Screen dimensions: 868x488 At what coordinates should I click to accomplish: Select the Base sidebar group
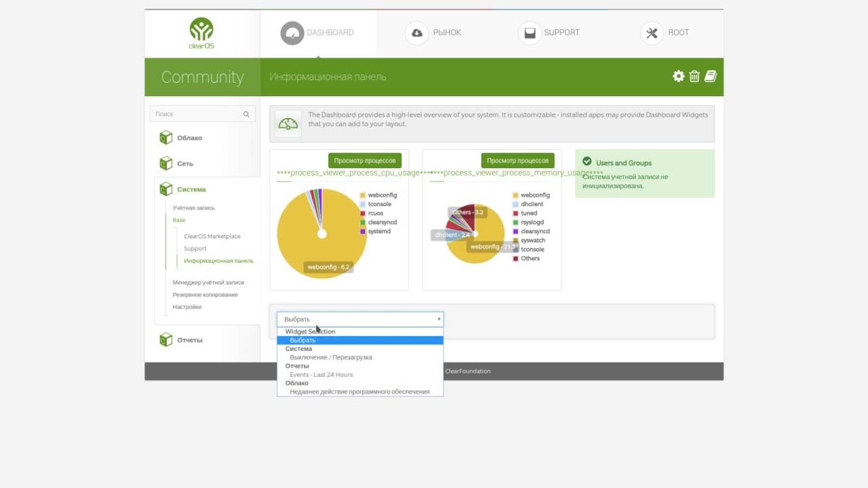[x=178, y=220]
